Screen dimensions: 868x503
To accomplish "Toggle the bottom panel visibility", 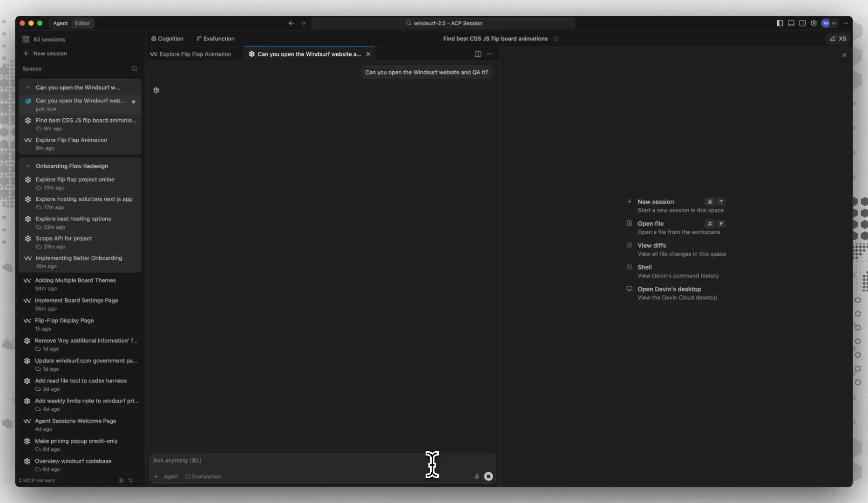I will pos(791,23).
